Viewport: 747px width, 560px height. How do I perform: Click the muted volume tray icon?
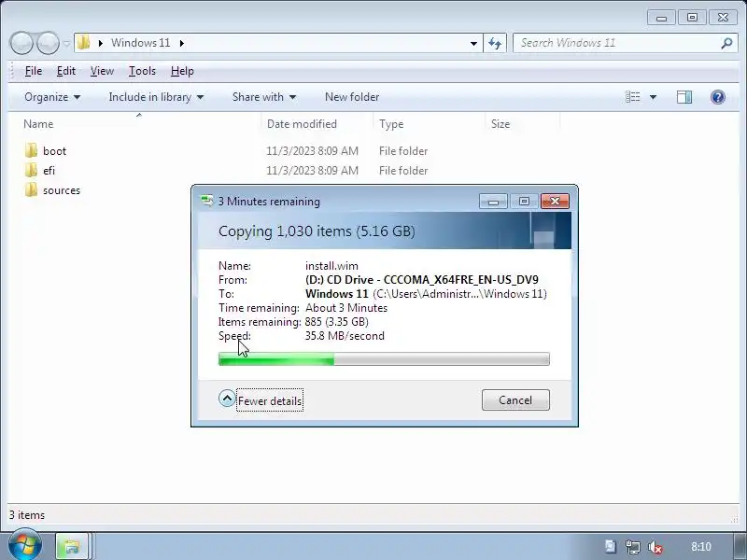(x=655, y=547)
